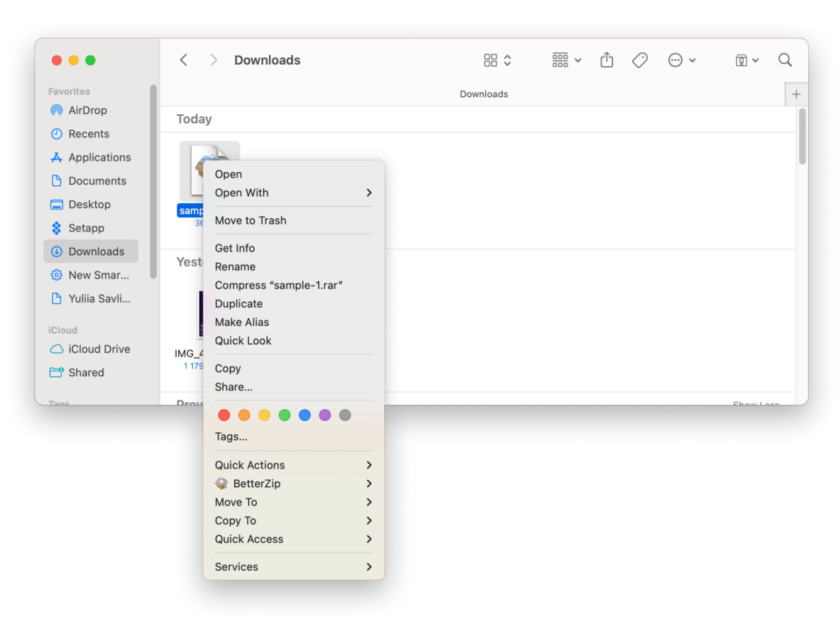Open the More actions ellipsis menu
The width and height of the screenshot is (840, 630).
coord(681,60)
